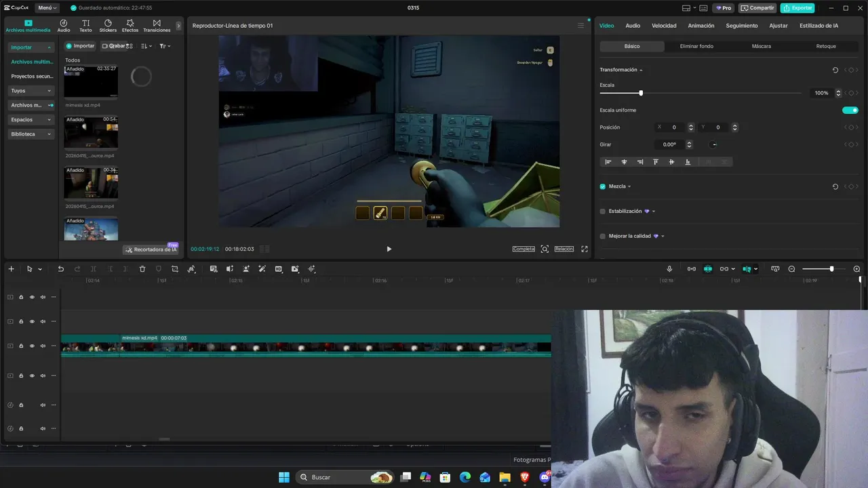Open the media filter dropdown
Screen dimensions: 868x488
165,46
